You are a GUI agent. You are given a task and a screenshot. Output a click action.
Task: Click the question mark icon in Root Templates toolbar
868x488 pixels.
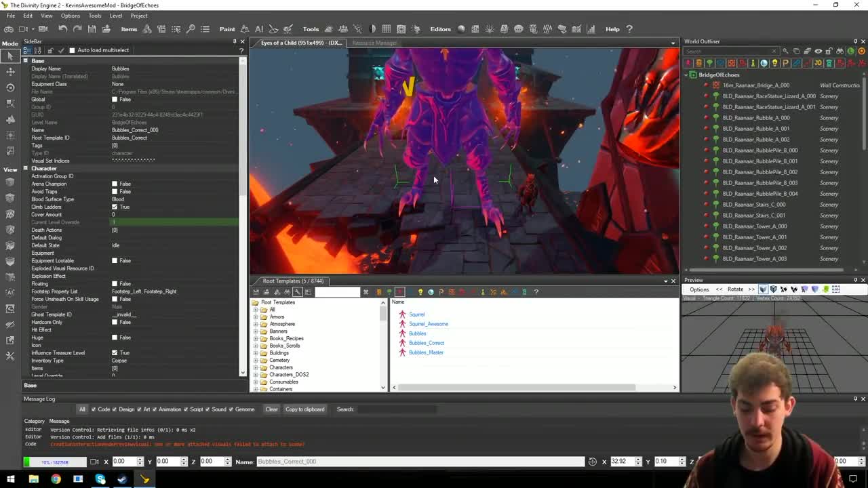point(536,292)
